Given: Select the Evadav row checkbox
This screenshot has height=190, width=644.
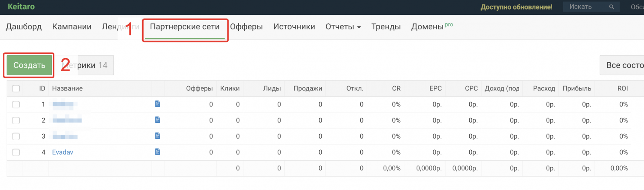Looking at the screenshot, I should 16,152.
